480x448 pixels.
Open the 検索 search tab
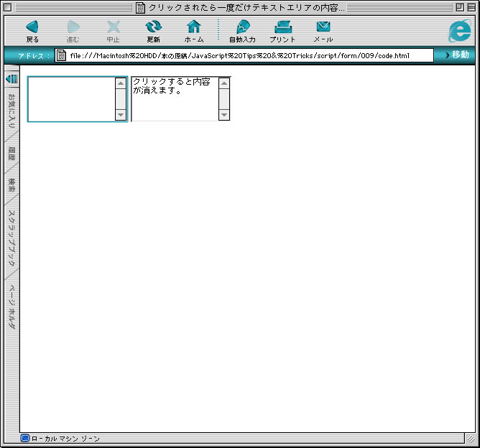click(11, 185)
